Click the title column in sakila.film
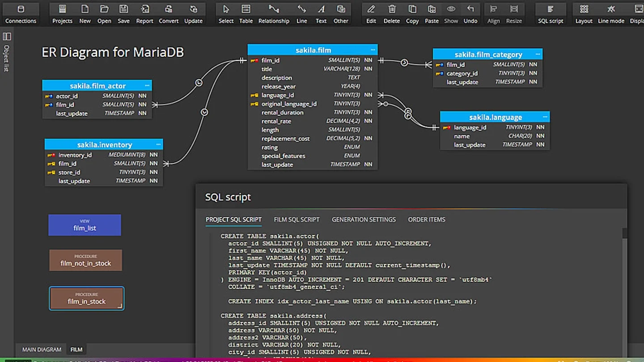Screen dimensions: 644x362 pos(312,69)
